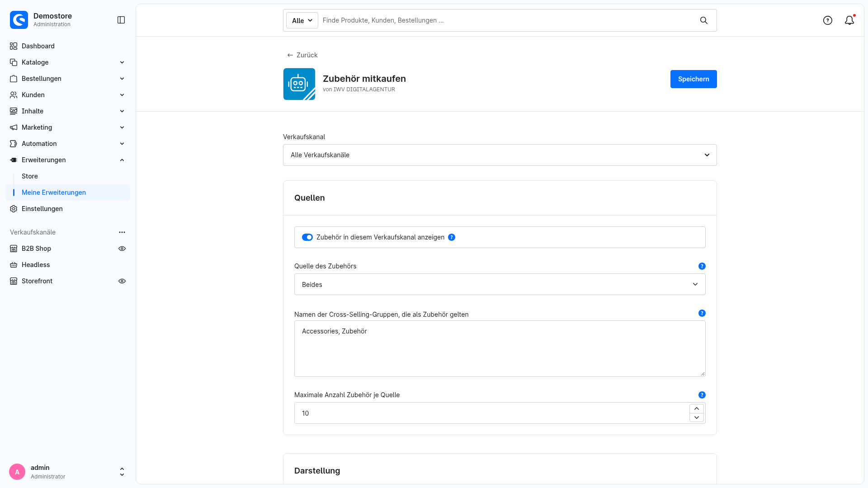
Task: Open the help circle icon in the header
Action: coord(828,20)
